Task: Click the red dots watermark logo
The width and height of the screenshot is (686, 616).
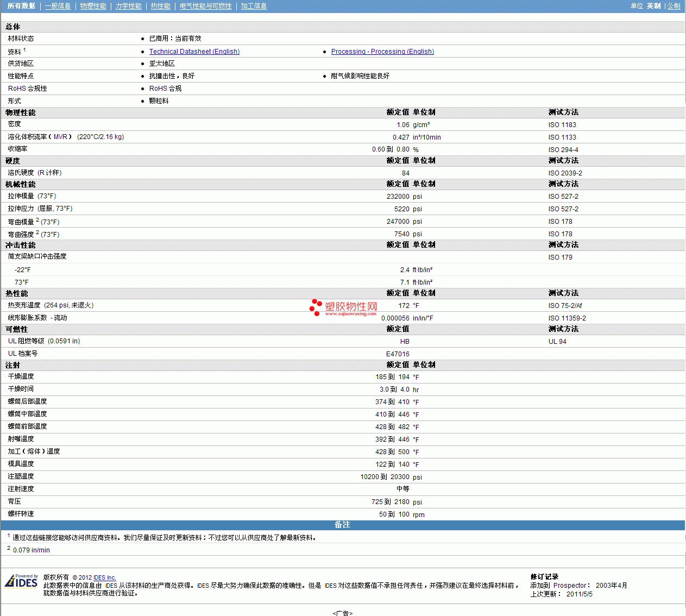Action: click(315, 307)
